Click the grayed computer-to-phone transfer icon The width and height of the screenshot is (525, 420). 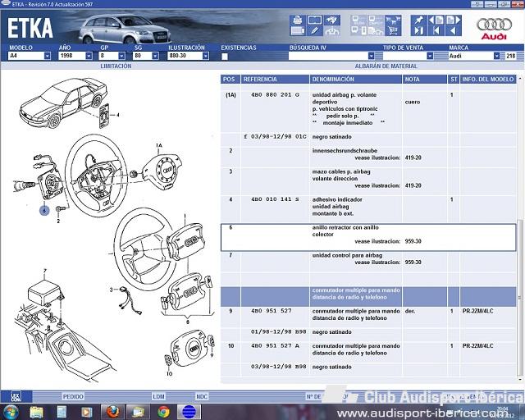(x=358, y=31)
